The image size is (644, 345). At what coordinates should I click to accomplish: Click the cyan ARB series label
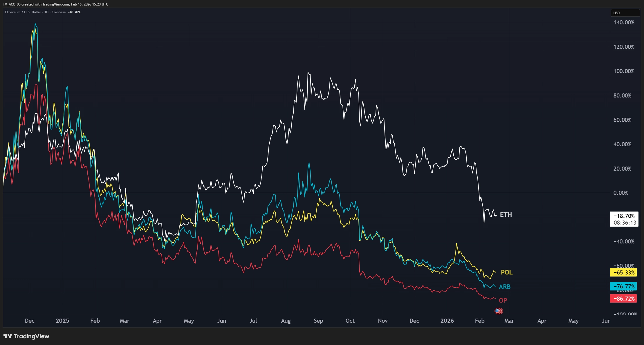tap(505, 287)
